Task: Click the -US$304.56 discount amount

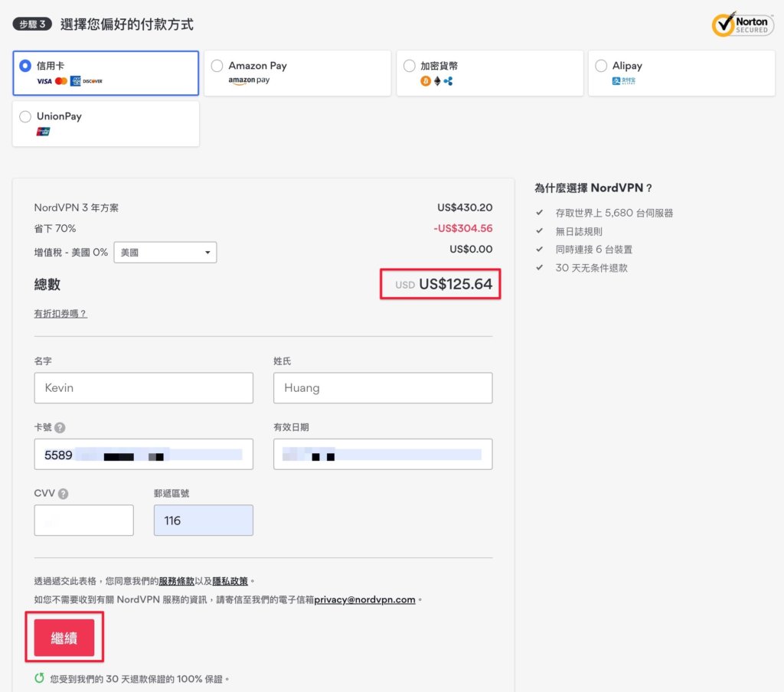Action: [463, 229]
